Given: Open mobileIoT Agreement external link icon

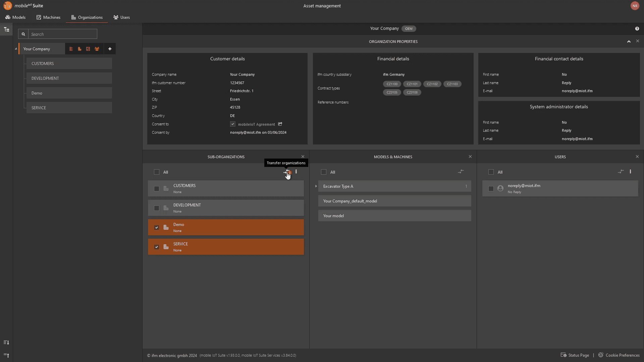Looking at the screenshot, I should pos(280,124).
